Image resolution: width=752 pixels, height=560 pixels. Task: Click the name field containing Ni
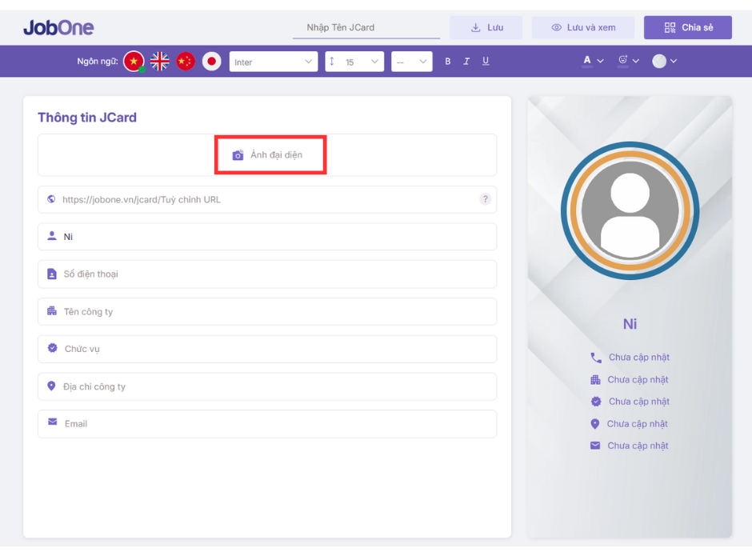click(267, 237)
